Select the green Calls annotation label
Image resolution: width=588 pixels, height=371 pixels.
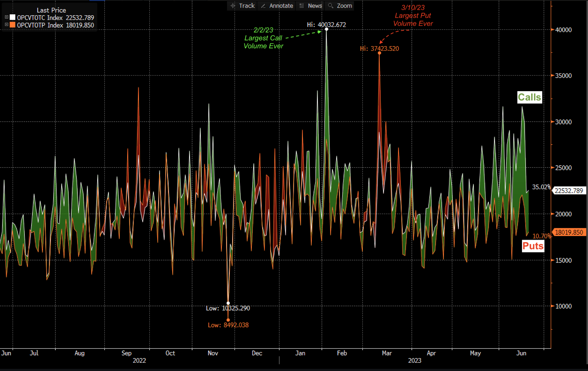[529, 97]
